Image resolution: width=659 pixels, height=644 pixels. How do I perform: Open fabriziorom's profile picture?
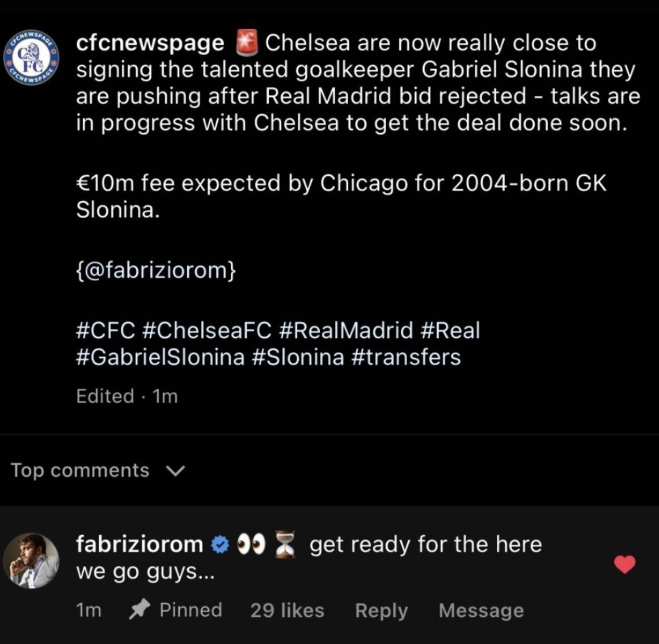32,561
